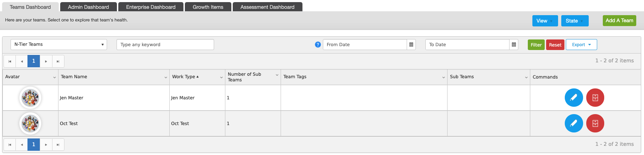Image resolution: width=644 pixels, height=155 pixels.
Task: Open the To Date calendar picker
Action: click(514, 45)
